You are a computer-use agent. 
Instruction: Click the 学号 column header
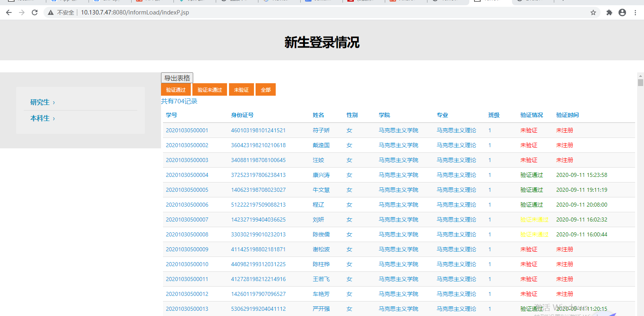tap(171, 115)
